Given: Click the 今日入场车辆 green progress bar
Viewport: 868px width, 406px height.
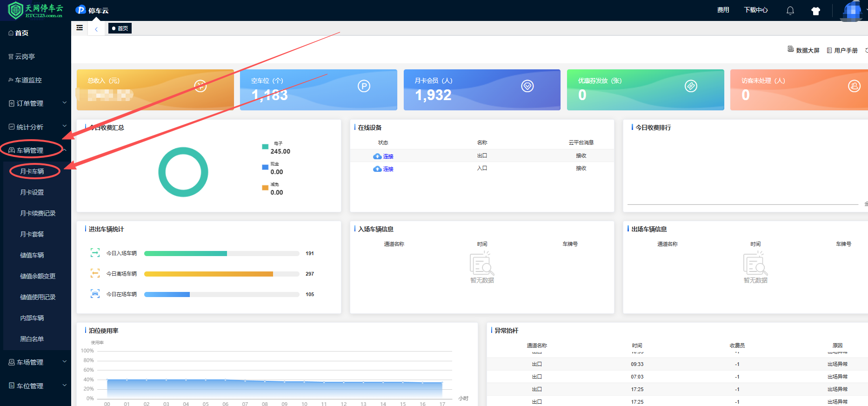Looking at the screenshot, I should tap(186, 253).
